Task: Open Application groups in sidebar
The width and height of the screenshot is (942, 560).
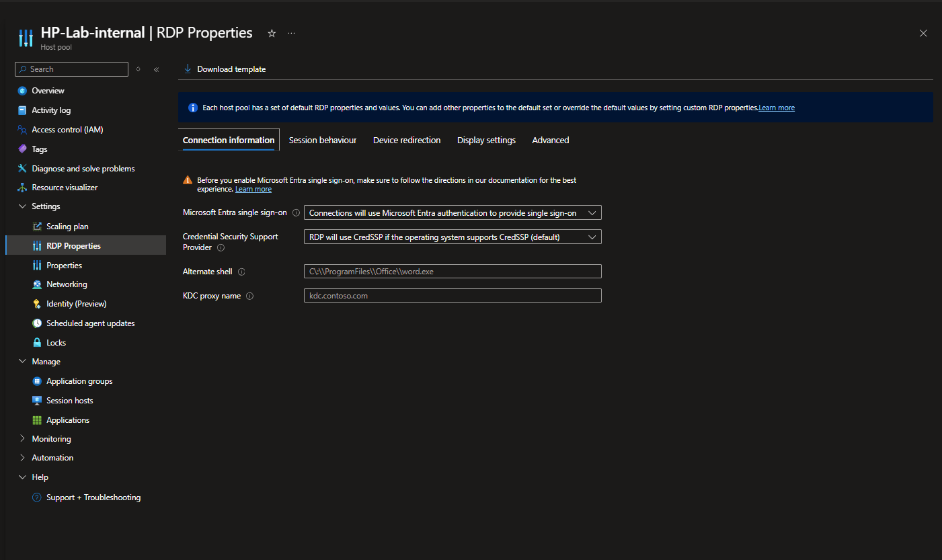Action: (79, 381)
